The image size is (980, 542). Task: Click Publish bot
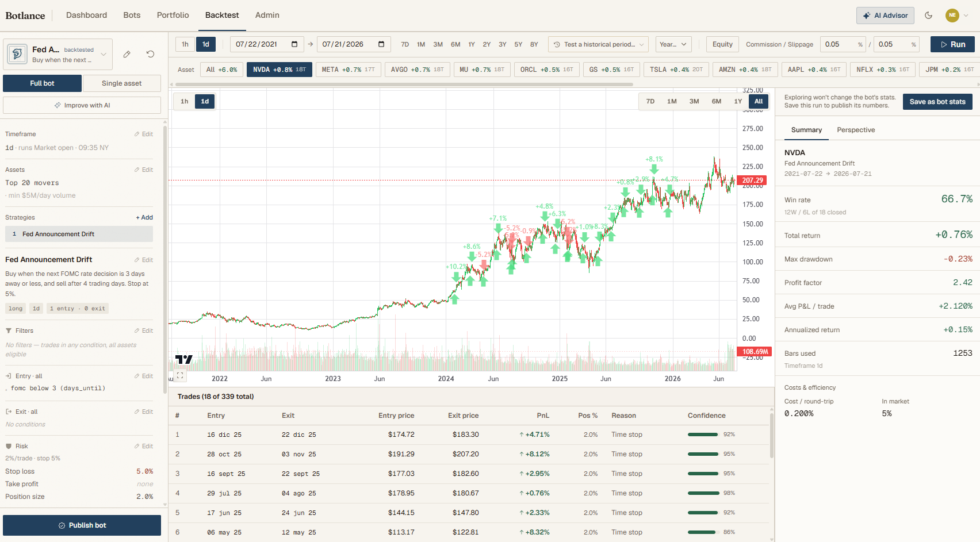pos(82,525)
